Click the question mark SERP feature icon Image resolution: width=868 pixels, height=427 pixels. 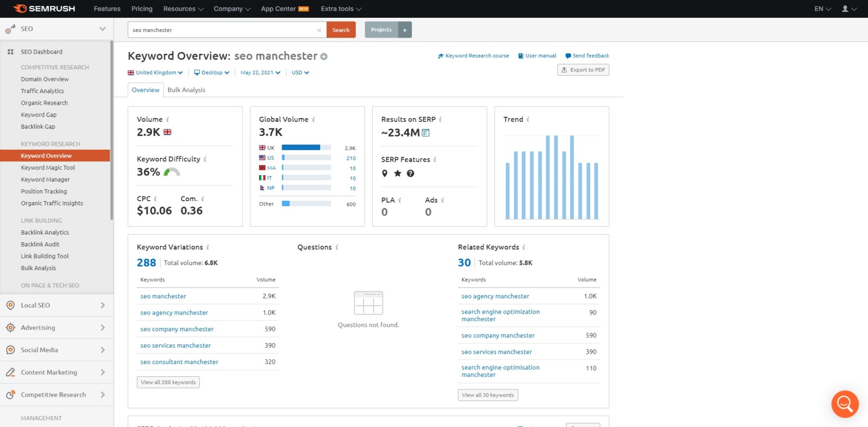(x=410, y=173)
